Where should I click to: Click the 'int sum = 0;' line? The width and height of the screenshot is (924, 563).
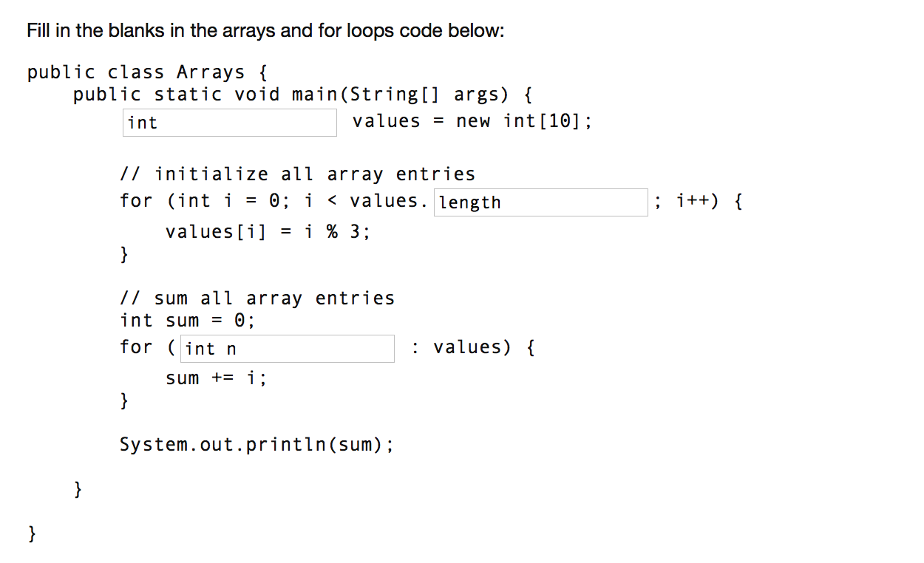point(186,320)
